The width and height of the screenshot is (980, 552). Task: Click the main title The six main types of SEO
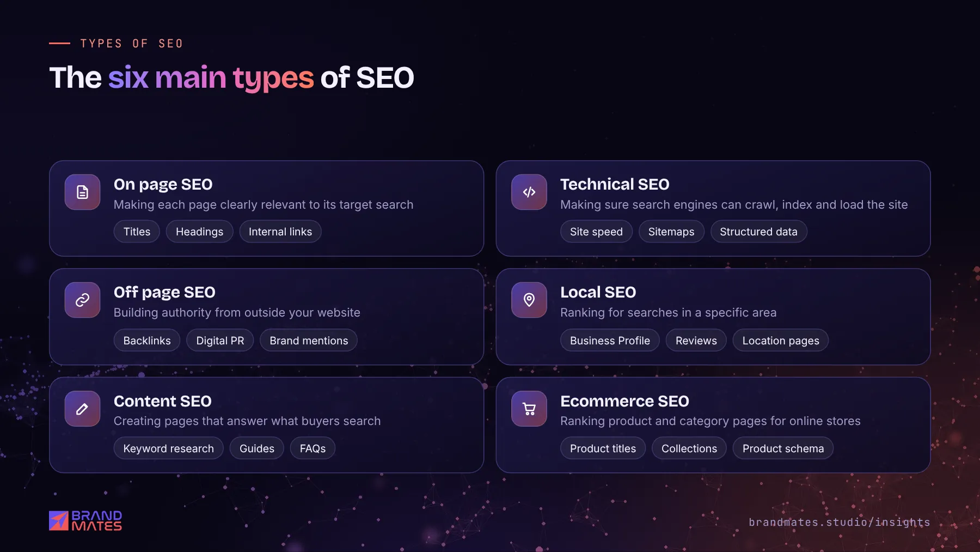click(x=231, y=78)
